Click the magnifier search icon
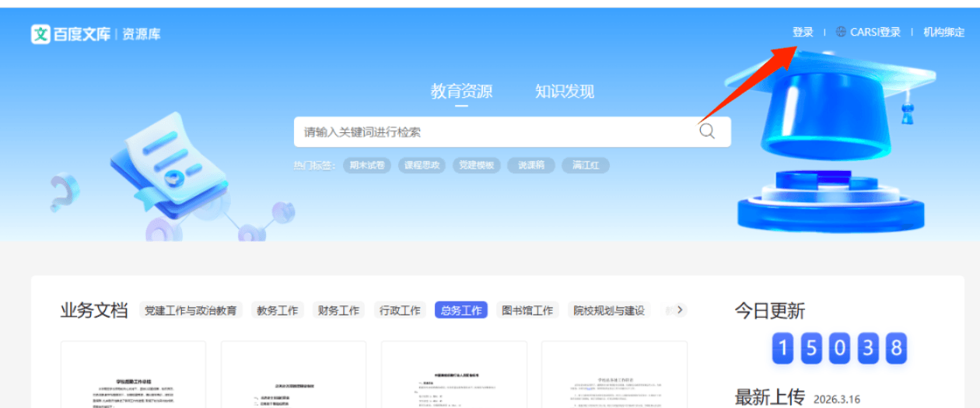Image resolution: width=980 pixels, height=408 pixels. click(x=706, y=131)
